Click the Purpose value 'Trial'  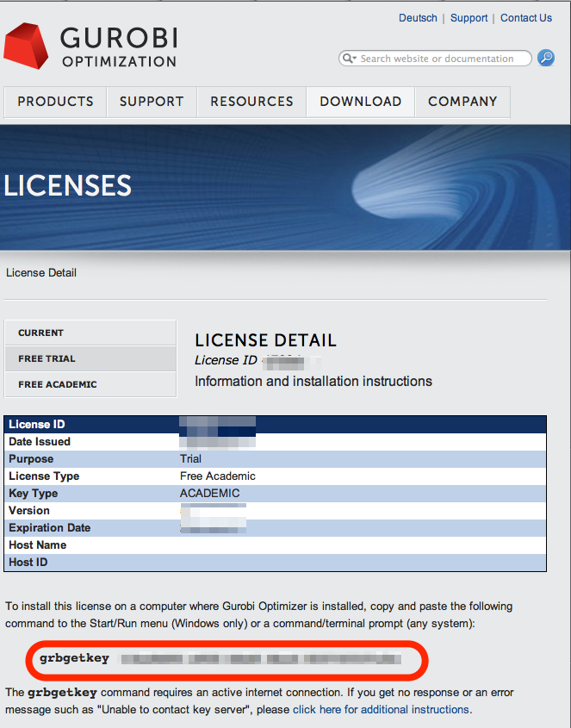pyautogui.click(x=190, y=458)
